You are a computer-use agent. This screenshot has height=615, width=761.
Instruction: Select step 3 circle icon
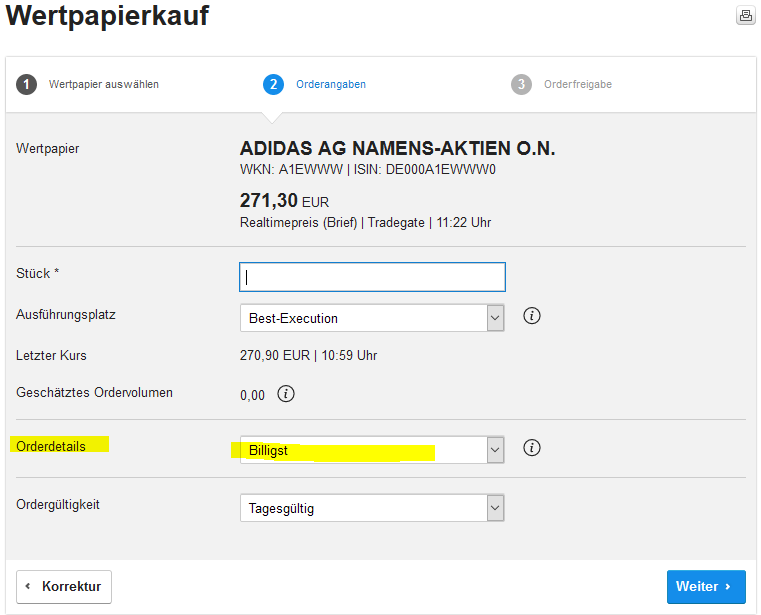click(521, 84)
